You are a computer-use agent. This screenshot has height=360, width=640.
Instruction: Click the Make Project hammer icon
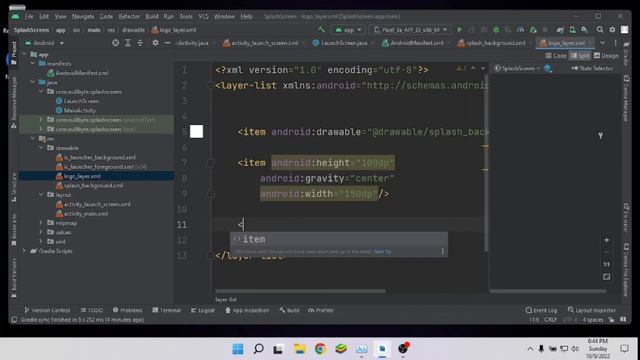pyautogui.click(x=322, y=30)
